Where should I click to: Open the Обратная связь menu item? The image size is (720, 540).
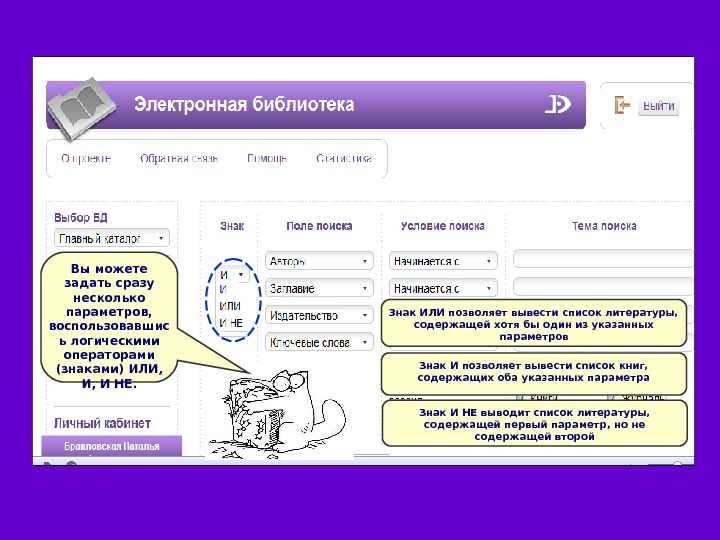179,158
